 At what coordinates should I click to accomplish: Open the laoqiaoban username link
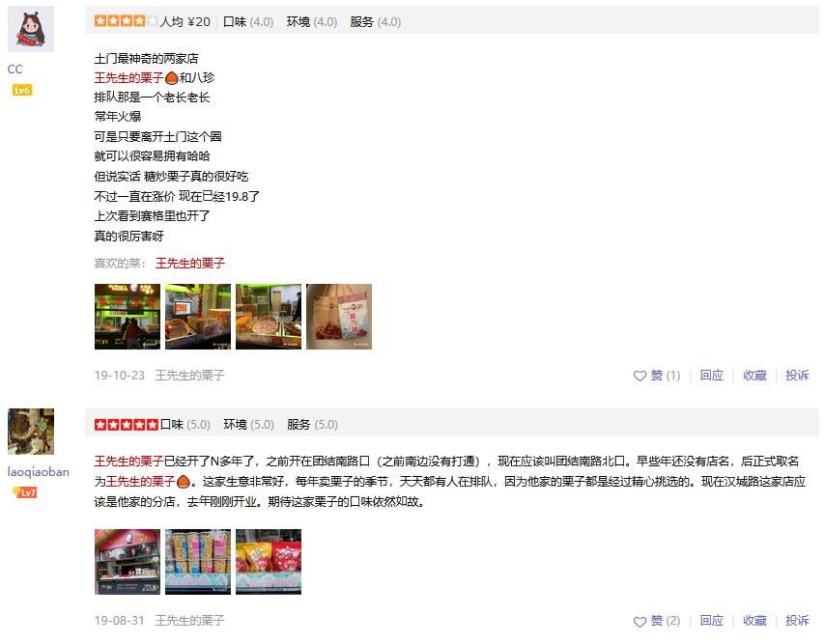(38, 471)
